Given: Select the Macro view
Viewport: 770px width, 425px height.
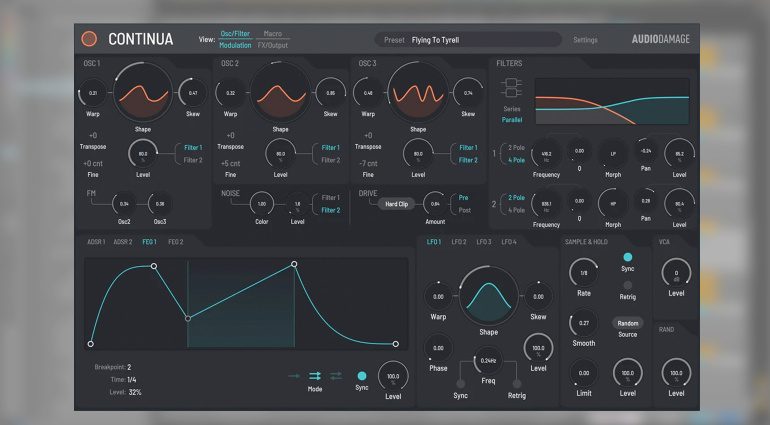Looking at the screenshot, I should [272, 34].
